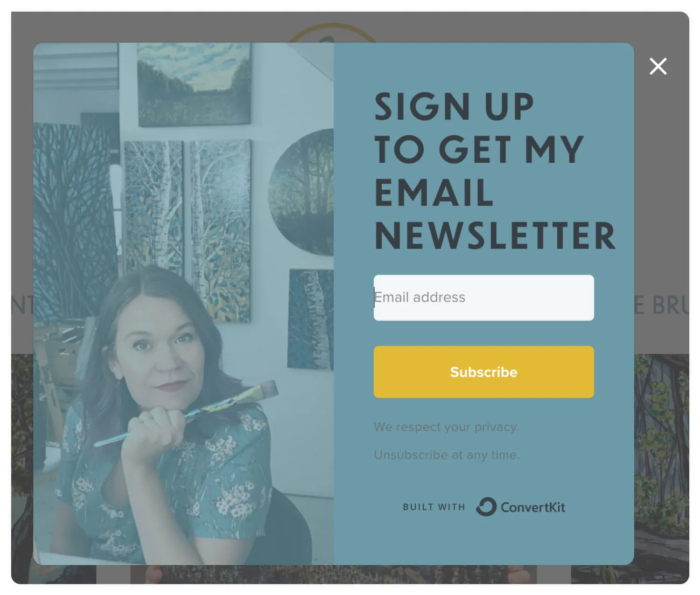Click the 'Unsubscribe at any time' text
This screenshot has width=700, height=595.
(x=447, y=455)
